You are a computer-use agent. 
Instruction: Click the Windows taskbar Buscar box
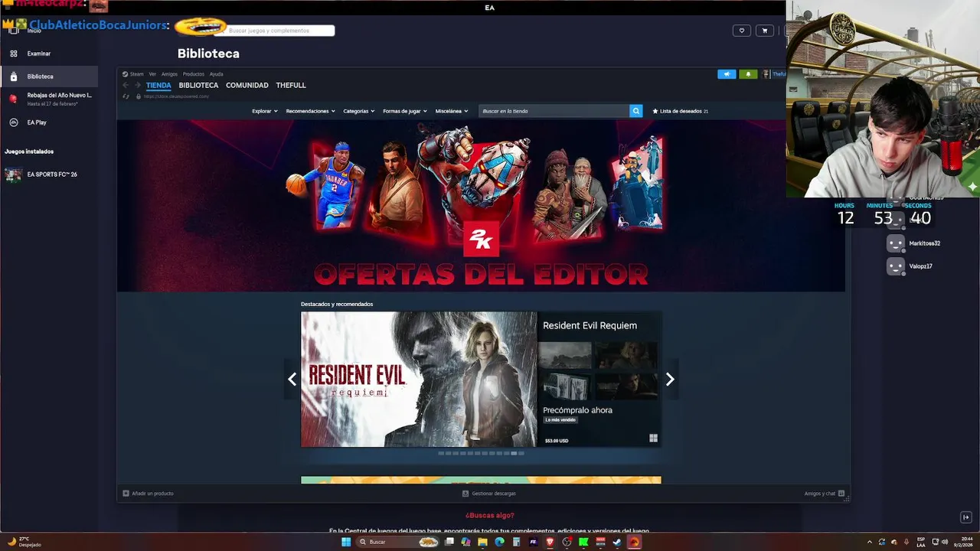pyautogui.click(x=399, y=542)
